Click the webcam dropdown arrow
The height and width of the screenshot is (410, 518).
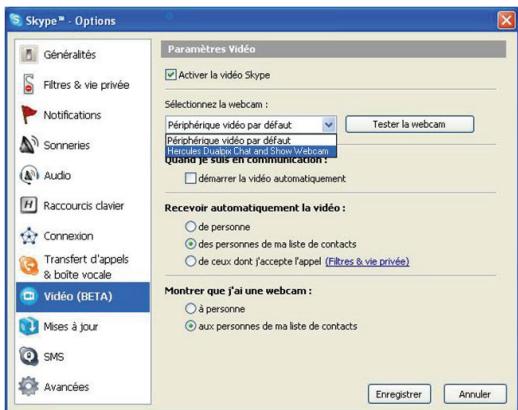click(x=329, y=125)
